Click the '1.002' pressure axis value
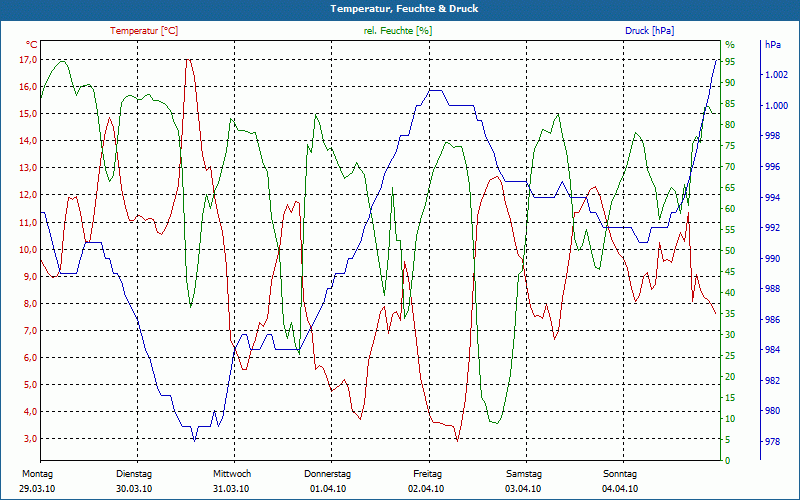The height and width of the screenshot is (500, 800). tap(777, 75)
